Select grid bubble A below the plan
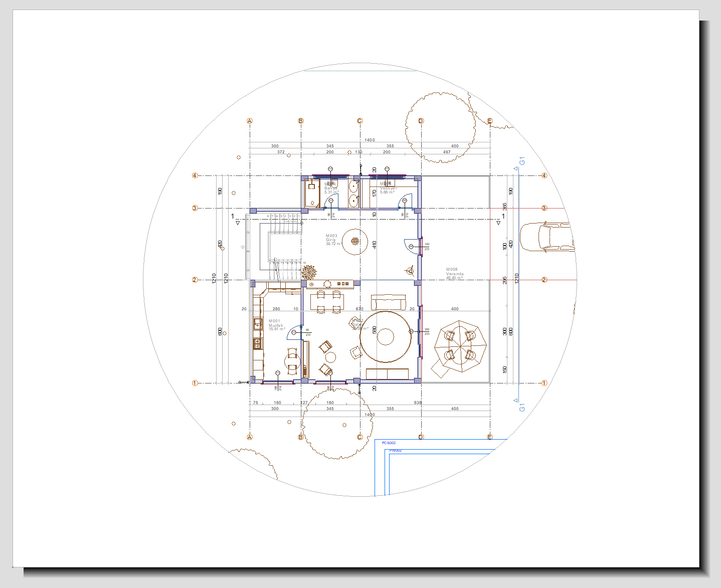Screen dimensions: 721x588 click(x=250, y=437)
